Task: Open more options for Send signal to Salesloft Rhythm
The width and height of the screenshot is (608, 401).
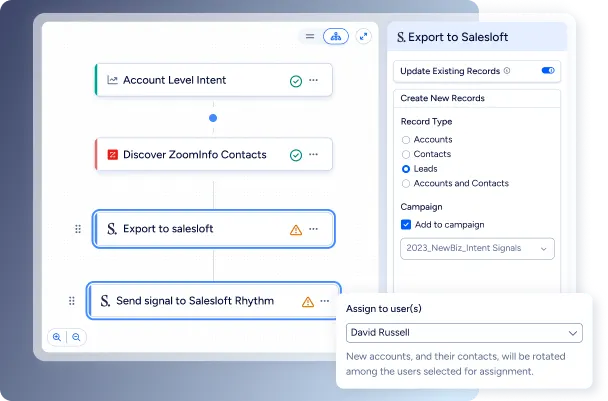Action: click(325, 301)
